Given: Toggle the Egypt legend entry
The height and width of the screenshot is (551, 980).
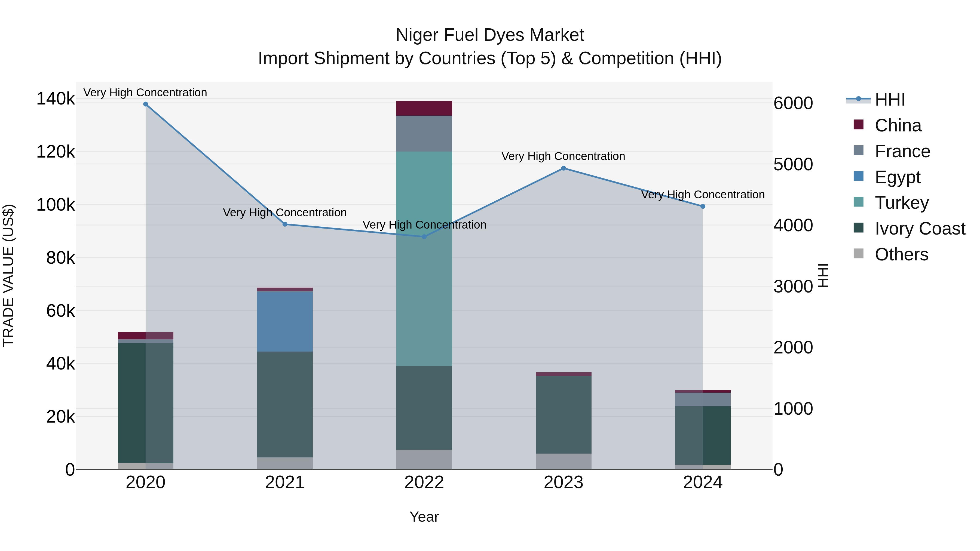Looking at the screenshot, I should [x=887, y=177].
